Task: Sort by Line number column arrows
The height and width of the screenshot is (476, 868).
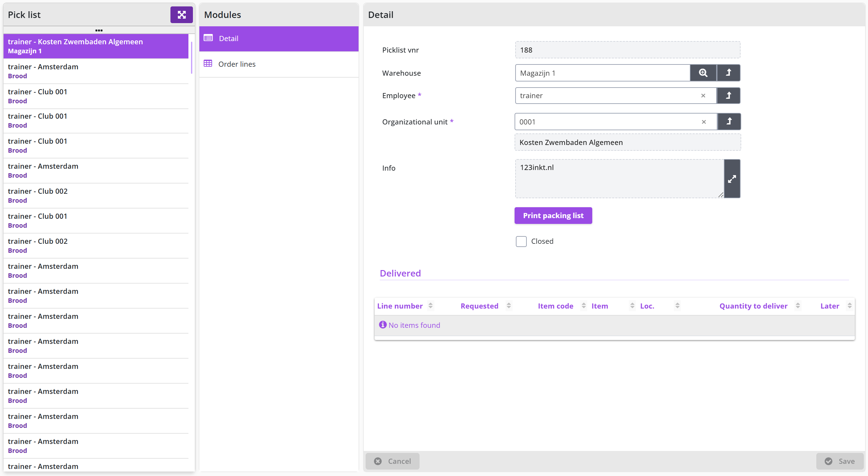Action: click(x=430, y=306)
